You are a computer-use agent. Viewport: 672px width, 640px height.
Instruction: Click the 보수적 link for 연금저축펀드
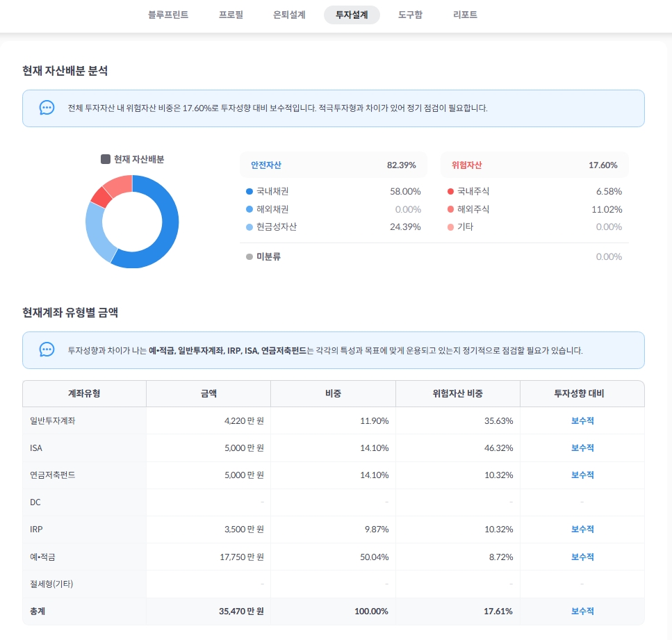coord(581,475)
